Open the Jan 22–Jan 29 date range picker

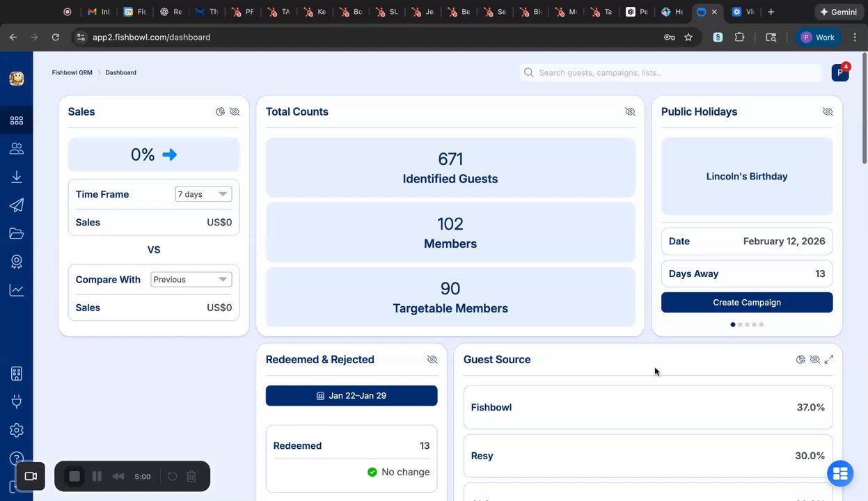[352, 395]
